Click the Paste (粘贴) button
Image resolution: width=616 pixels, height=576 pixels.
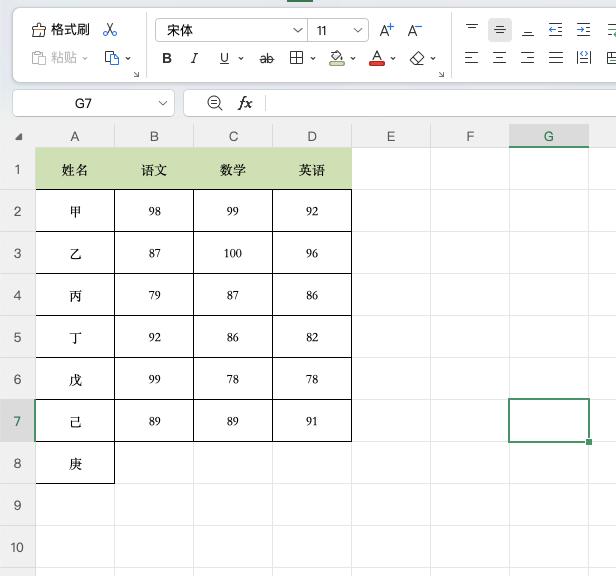(54, 58)
